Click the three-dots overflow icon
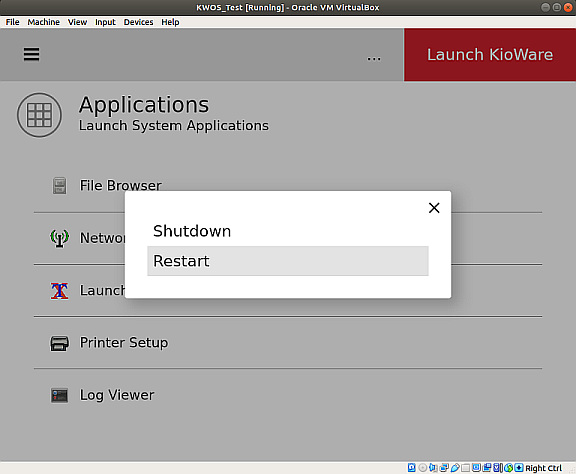 point(374,59)
